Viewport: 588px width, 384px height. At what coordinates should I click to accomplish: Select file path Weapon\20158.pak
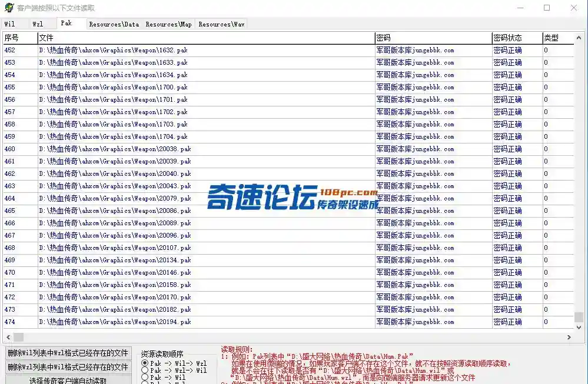coord(115,285)
